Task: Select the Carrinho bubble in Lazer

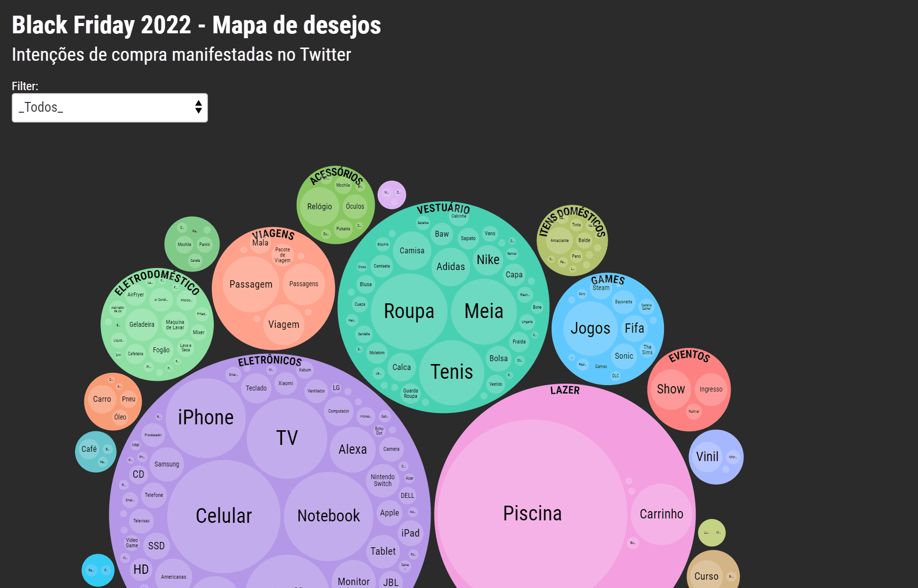Action: coord(662,514)
